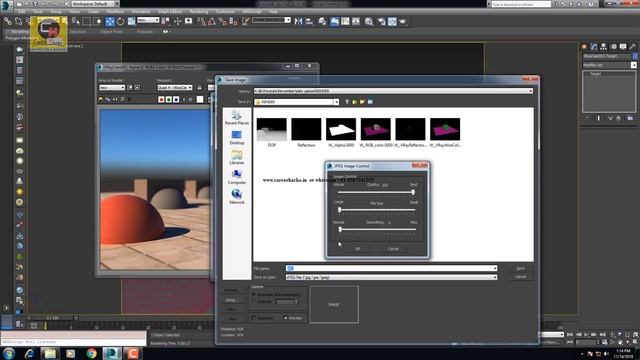The image size is (640, 360).
Task: Open the Help menu
Action: [x=273, y=12]
